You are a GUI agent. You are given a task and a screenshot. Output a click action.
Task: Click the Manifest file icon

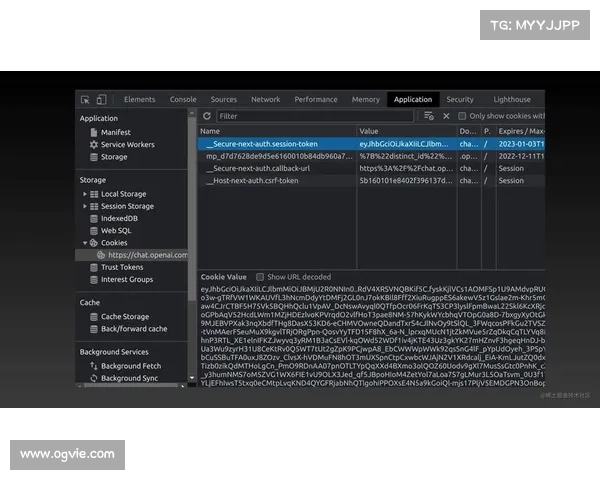tap(94, 132)
